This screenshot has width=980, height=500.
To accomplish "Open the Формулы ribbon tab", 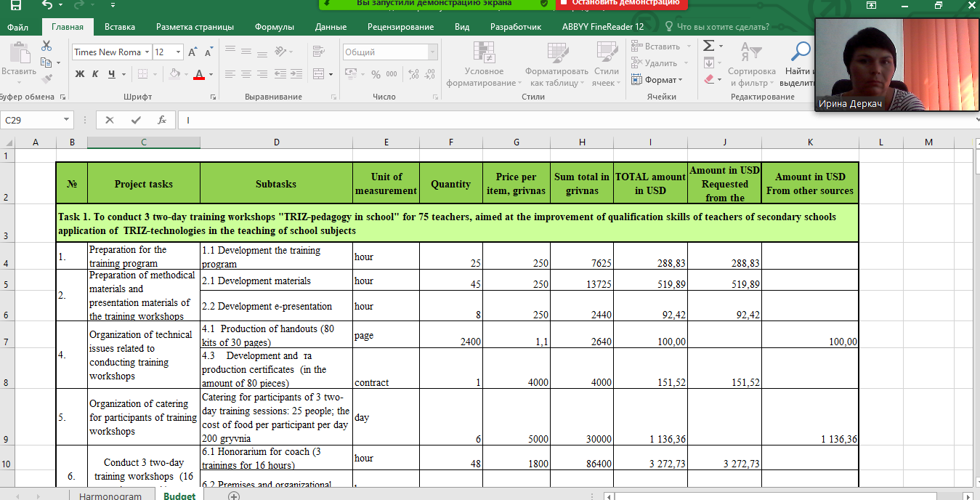I will (x=274, y=27).
